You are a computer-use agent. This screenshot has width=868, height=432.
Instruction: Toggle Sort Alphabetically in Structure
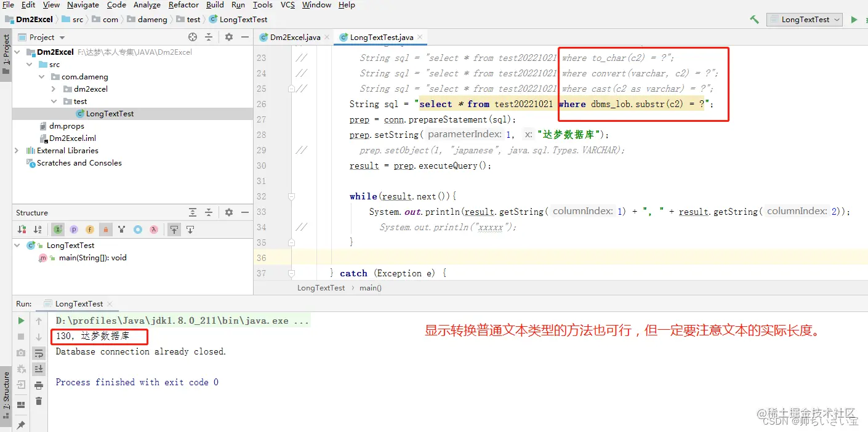pyautogui.click(x=38, y=230)
